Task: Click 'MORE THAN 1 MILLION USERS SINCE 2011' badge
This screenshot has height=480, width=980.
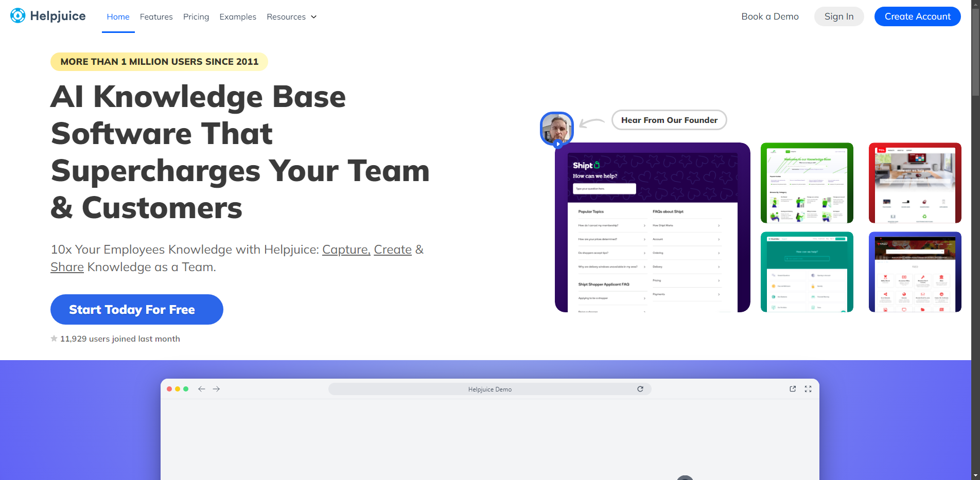Action: 159,62
